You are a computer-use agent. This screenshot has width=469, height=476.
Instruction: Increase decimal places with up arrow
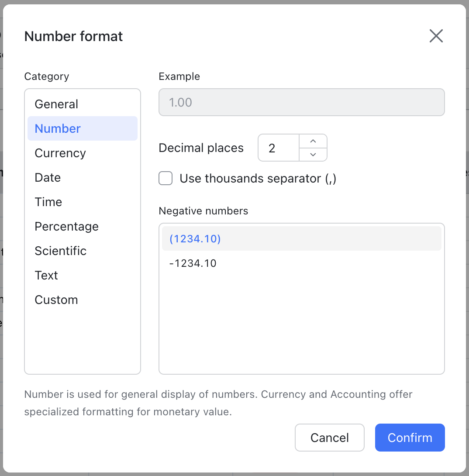click(313, 141)
